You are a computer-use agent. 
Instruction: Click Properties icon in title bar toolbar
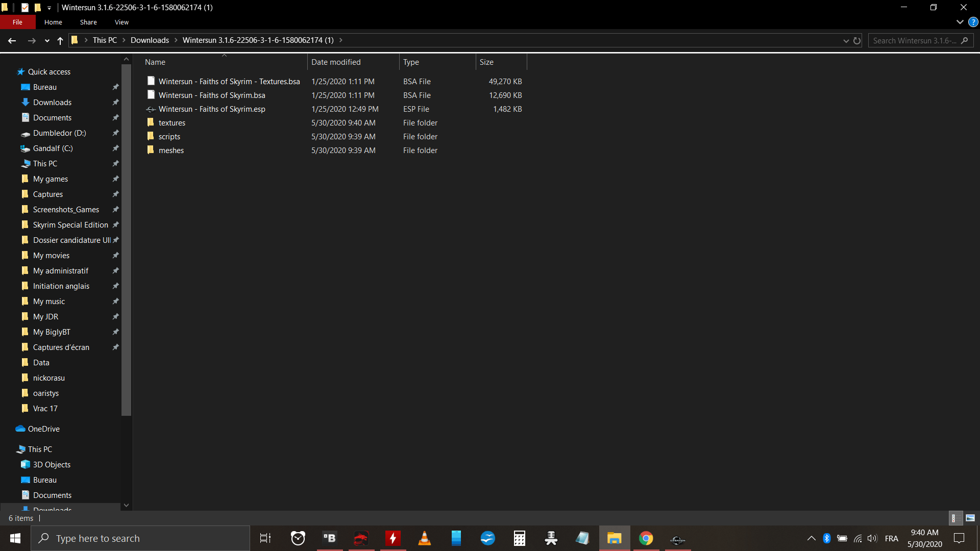[24, 8]
